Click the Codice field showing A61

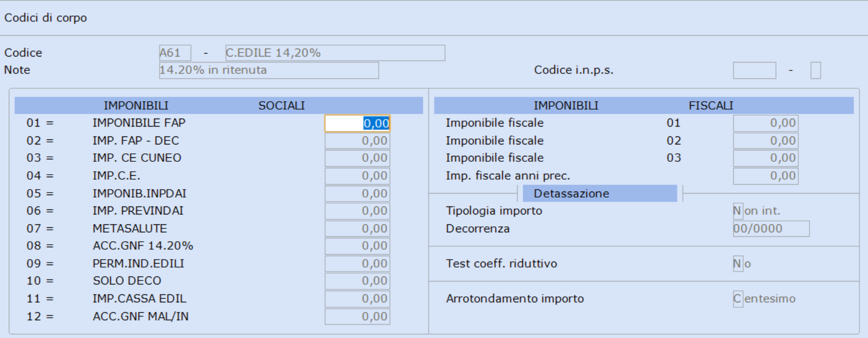coord(175,53)
